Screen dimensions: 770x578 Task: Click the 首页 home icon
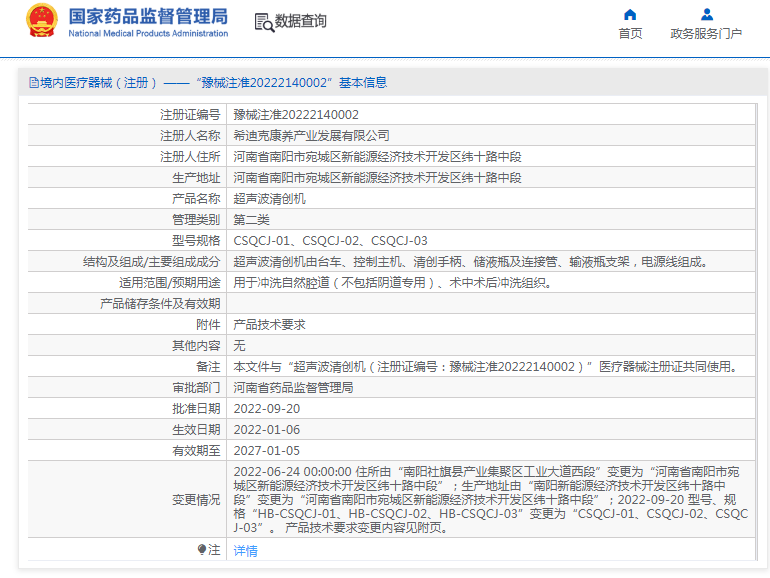tap(630, 14)
